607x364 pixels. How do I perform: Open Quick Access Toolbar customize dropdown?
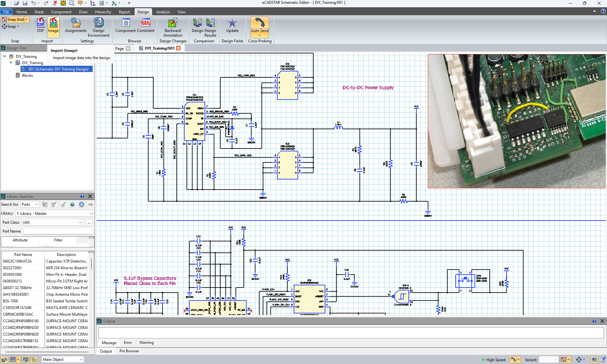(x=129, y=3)
